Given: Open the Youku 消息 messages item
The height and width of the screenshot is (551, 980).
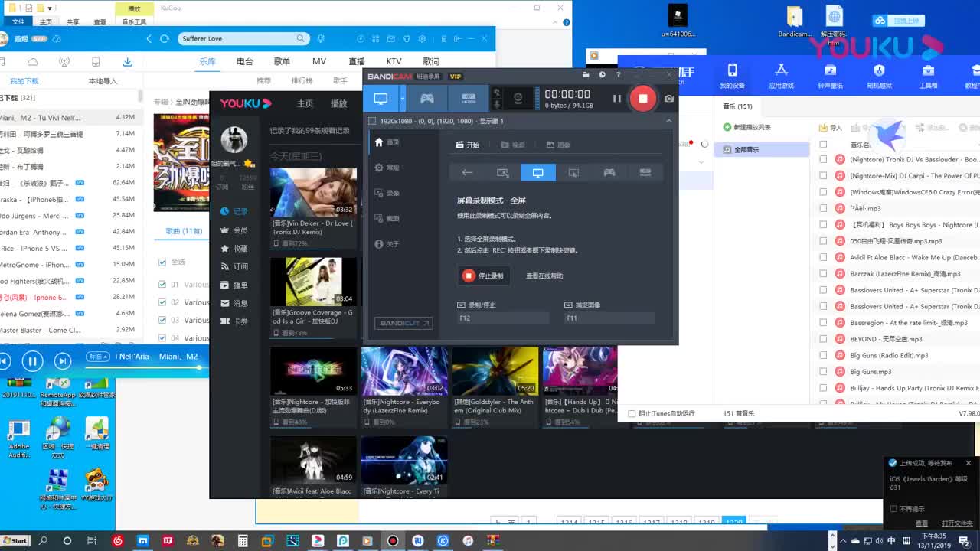Looking at the screenshot, I should 234,303.
